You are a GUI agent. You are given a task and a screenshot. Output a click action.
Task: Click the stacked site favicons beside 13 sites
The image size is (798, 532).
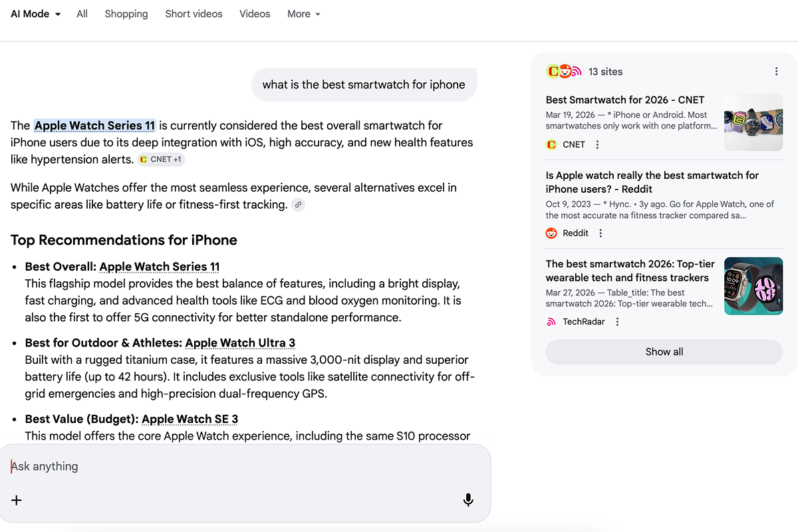click(x=564, y=71)
